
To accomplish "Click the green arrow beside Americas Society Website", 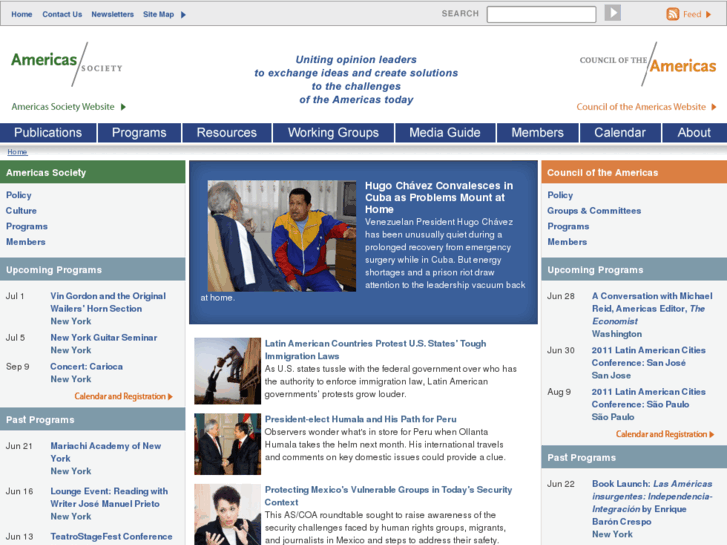I will tap(123, 107).
